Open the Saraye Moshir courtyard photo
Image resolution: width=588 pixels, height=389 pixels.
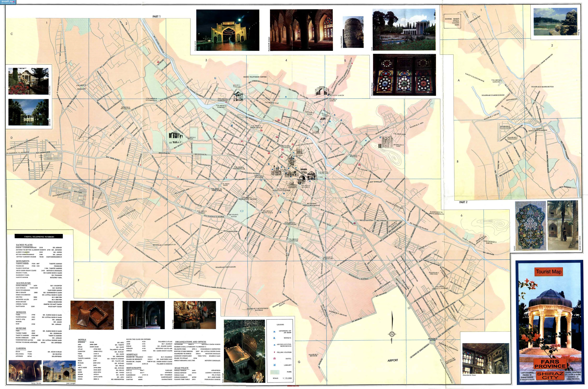tap(25, 371)
